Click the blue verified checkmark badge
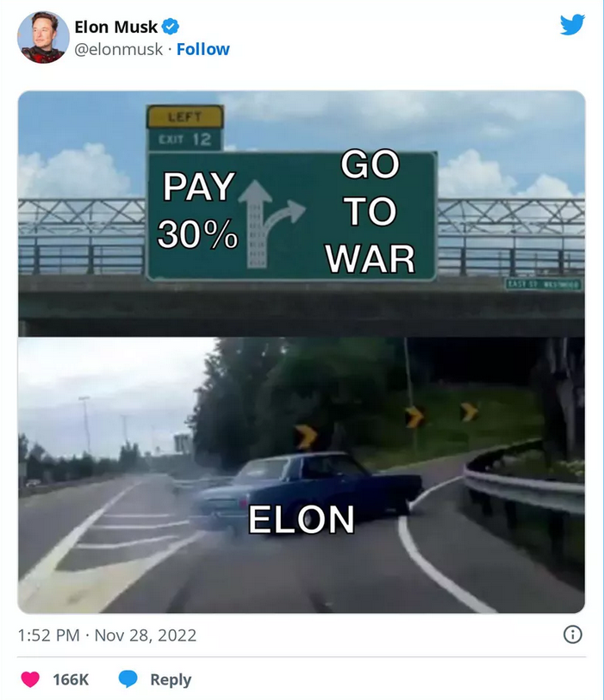 tap(171, 27)
